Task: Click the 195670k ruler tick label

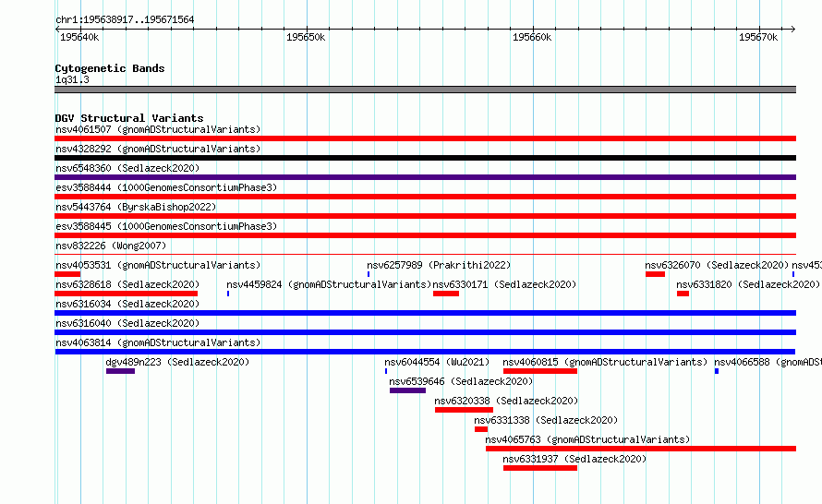Action: (x=758, y=37)
